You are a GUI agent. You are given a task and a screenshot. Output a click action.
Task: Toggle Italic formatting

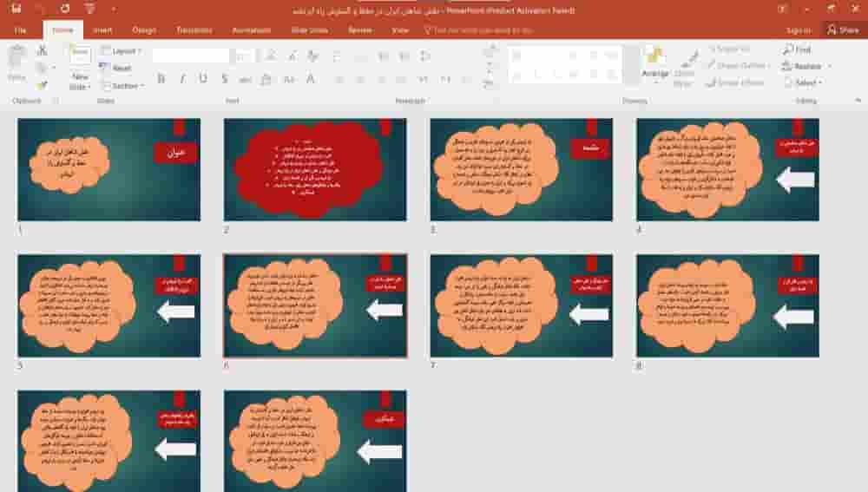point(182,79)
